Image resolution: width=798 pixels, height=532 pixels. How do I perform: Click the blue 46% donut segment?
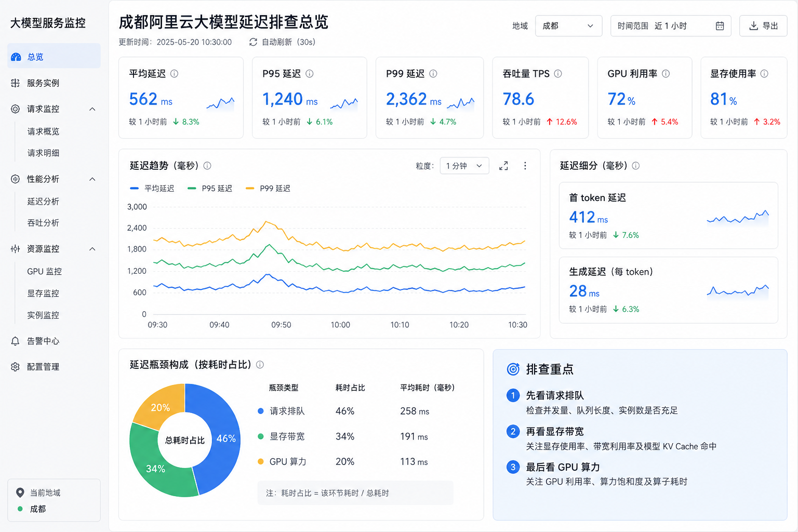(225, 438)
